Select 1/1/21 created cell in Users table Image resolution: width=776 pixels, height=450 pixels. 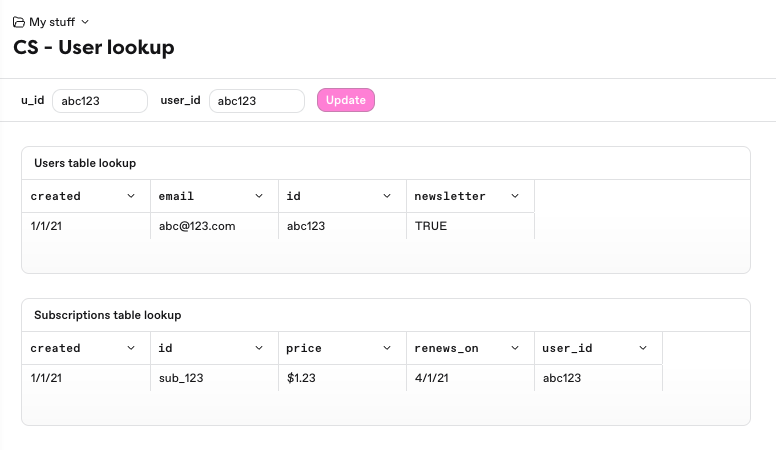(86, 226)
